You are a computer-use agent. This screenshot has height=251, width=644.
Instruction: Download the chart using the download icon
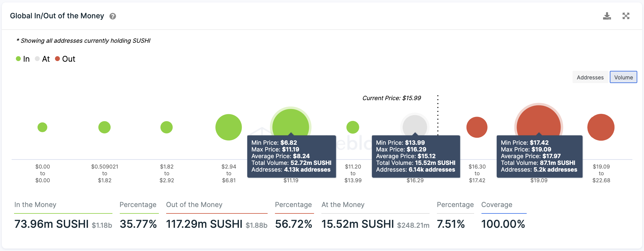(607, 16)
